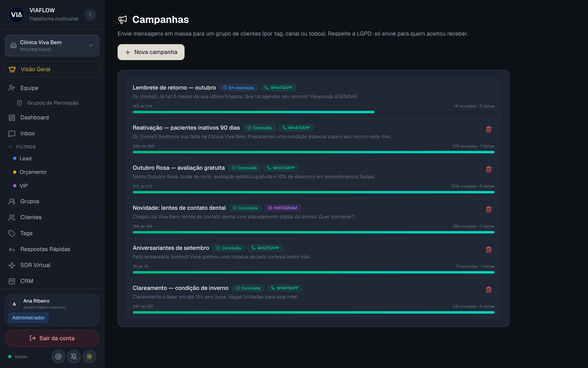Open the Clínica Viva Bem workspace dropdown
Viewport: 588px width, 368px height.
point(52,46)
